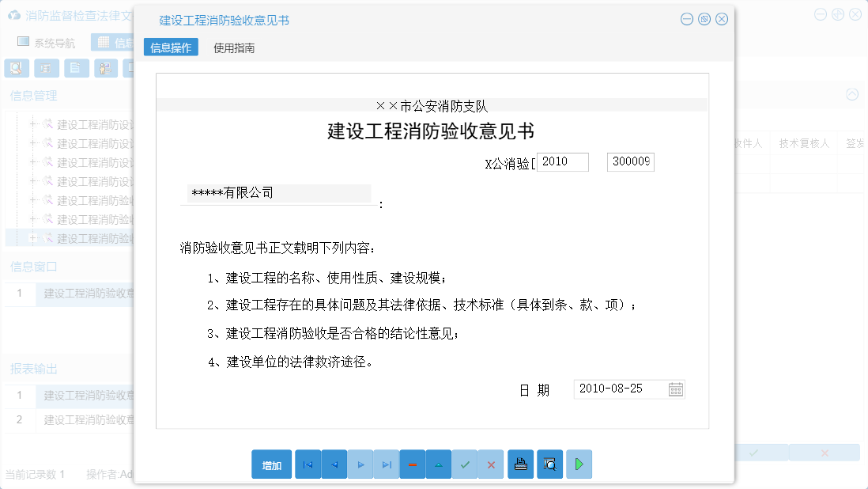The image size is (868, 489).
Task: Click the report list icon on the left toolbar
Action: (x=47, y=68)
